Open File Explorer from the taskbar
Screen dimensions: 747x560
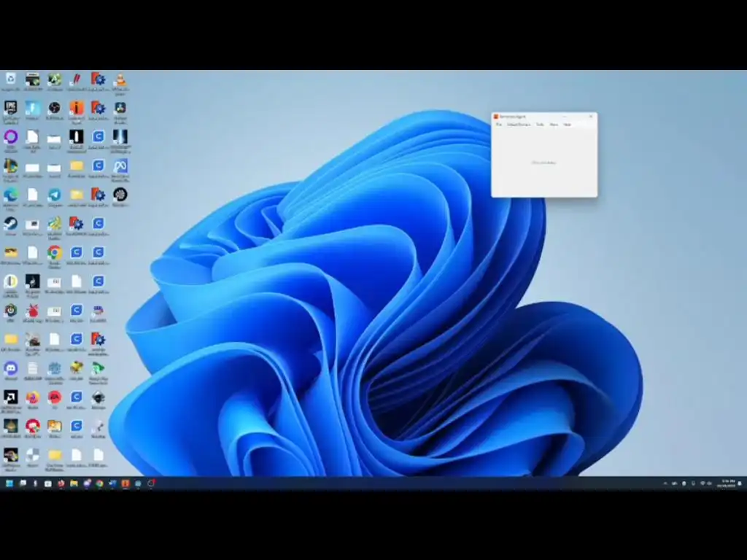74,483
